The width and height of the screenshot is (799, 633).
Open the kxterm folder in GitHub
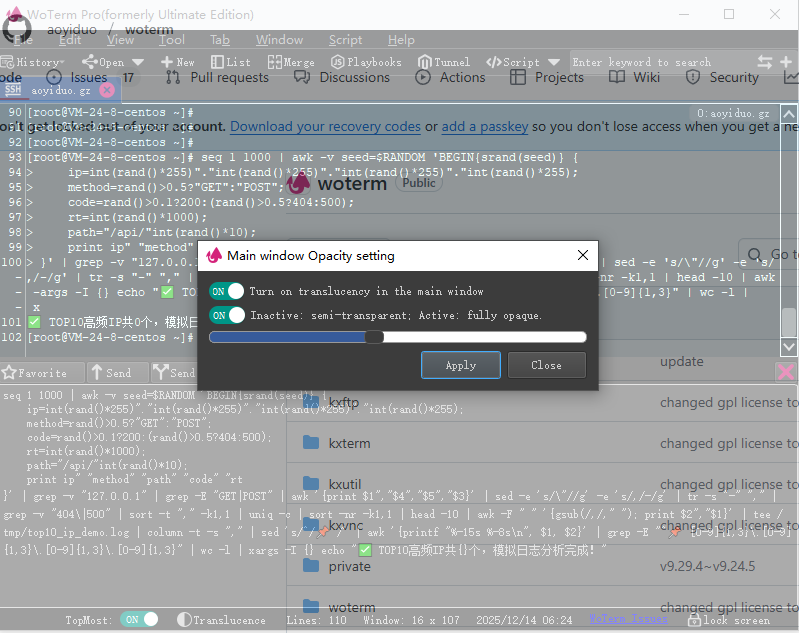tap(349, 443)
